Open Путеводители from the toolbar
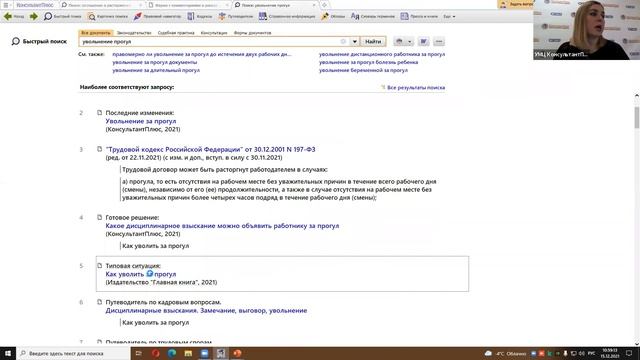 tap(236, 16)
